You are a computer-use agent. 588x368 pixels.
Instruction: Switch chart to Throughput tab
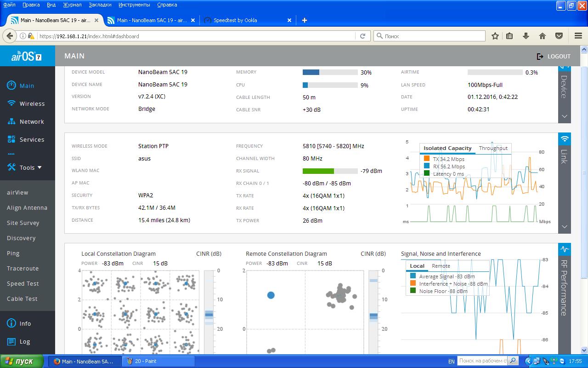pos(493,148)
